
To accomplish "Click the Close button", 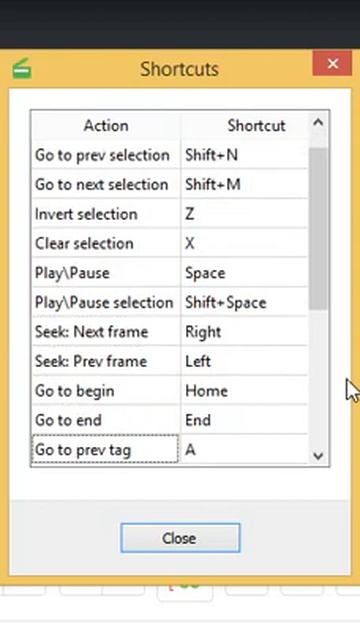I will (180, 538).
